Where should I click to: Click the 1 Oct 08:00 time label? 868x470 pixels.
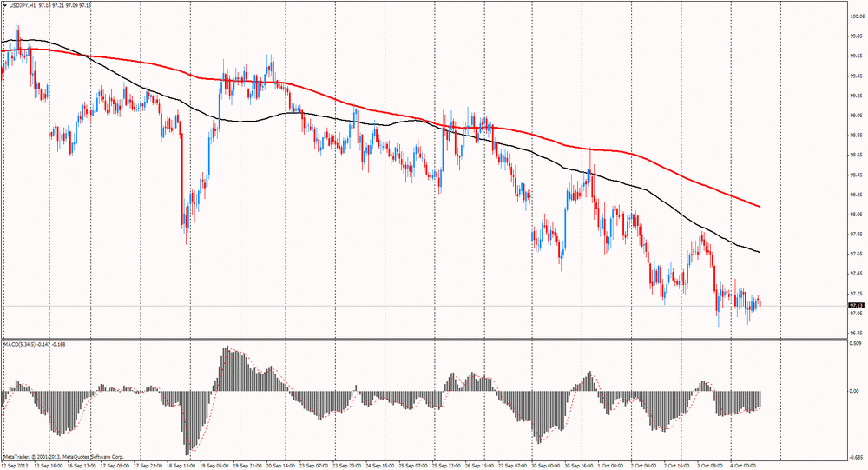[610, 466]
